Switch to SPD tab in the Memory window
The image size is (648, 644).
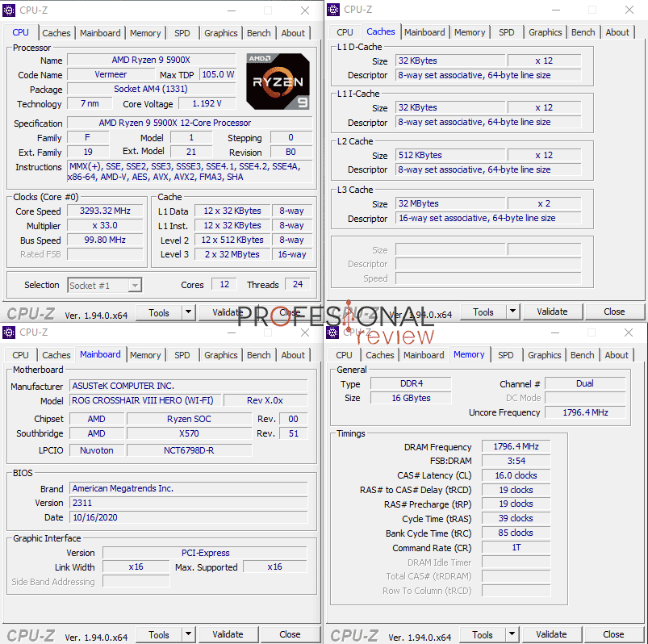tap(505, 355)
